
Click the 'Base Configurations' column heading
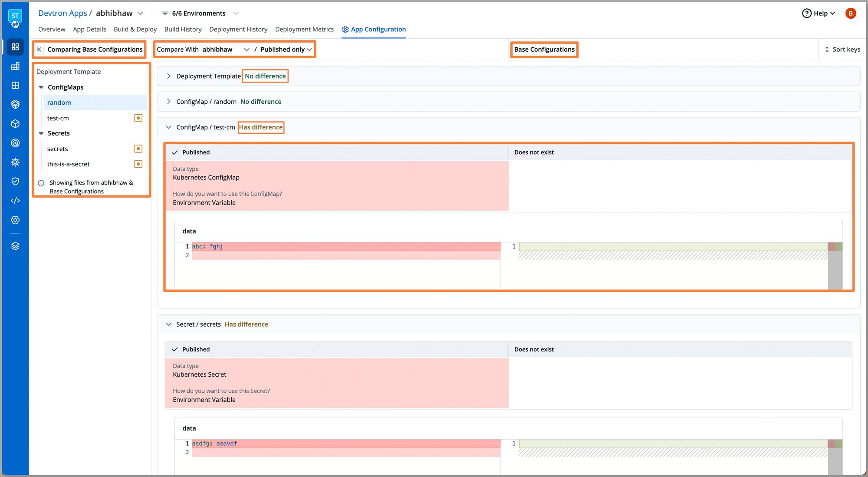[x=544, y=50]
